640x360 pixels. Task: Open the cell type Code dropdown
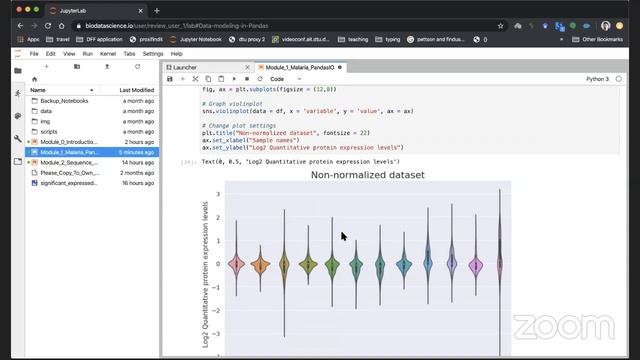(285, 79)
